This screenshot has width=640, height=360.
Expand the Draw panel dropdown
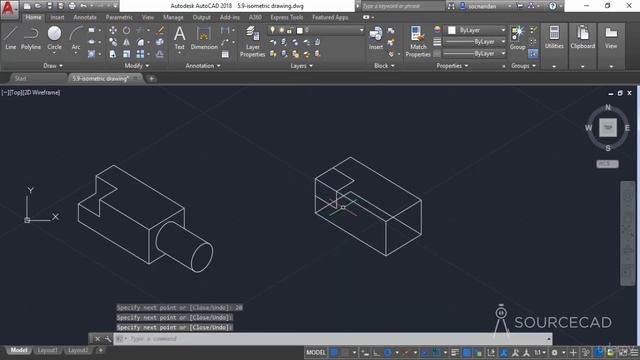[x=53, y=66]
